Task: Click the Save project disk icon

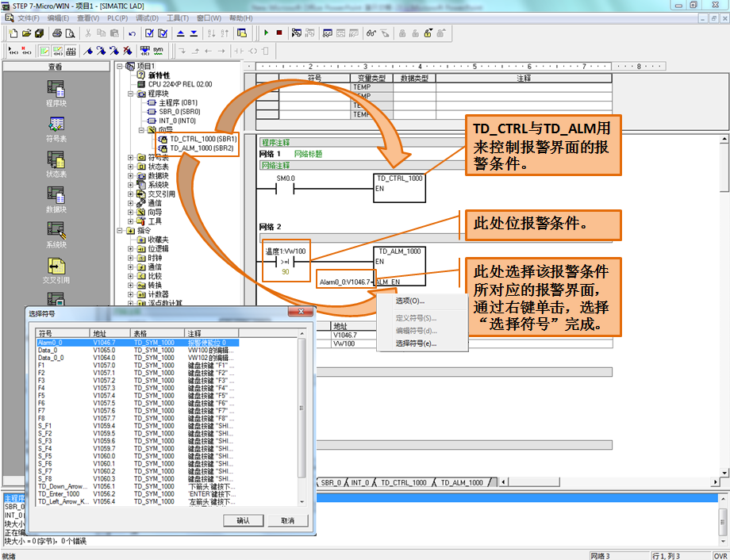Action: pyautogui.click(x=39, y=33)
